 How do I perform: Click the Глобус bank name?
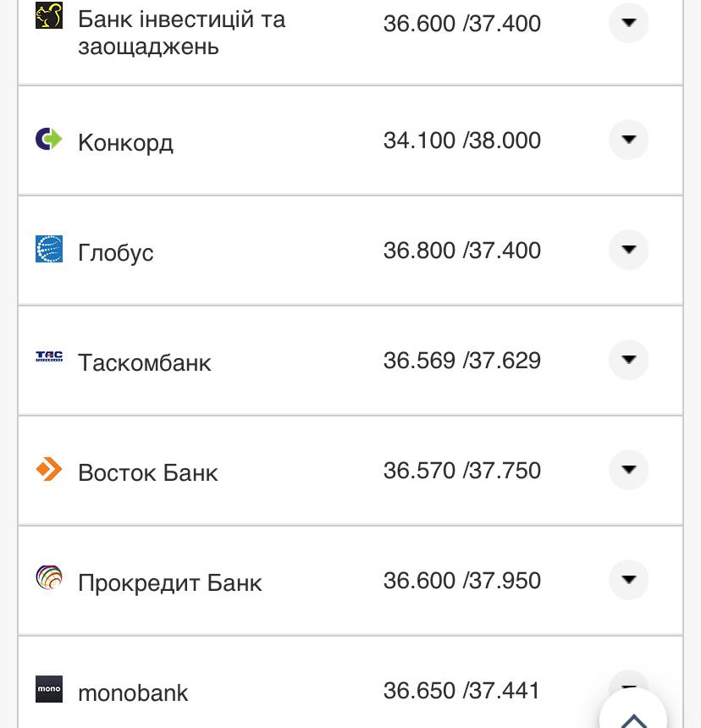click(x=115, y=252)
